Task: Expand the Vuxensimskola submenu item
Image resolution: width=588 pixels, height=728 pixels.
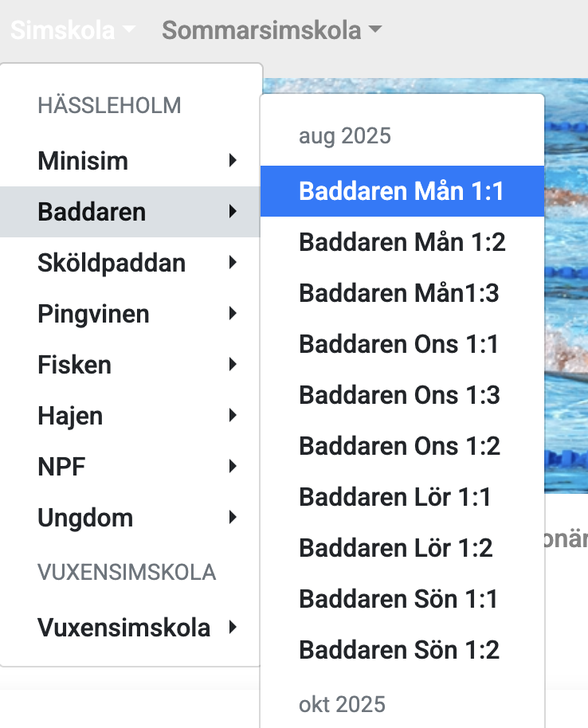Action: [131, 628]
